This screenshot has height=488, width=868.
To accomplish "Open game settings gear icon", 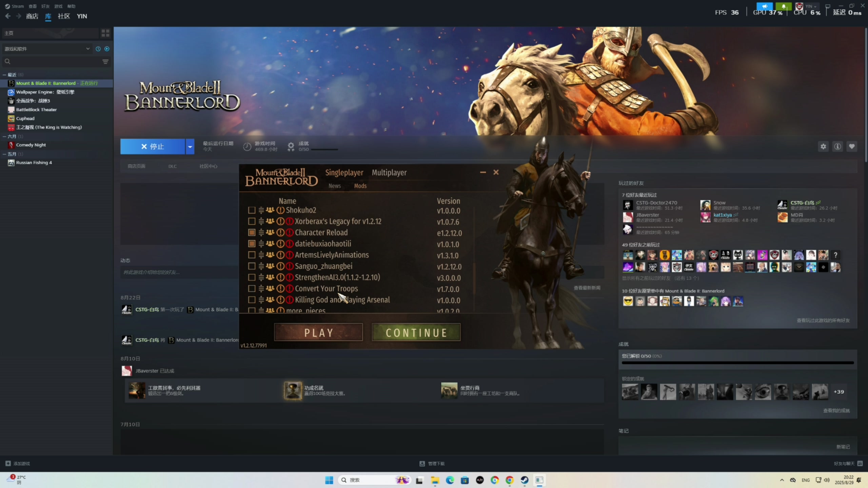I will pos(823,146).
